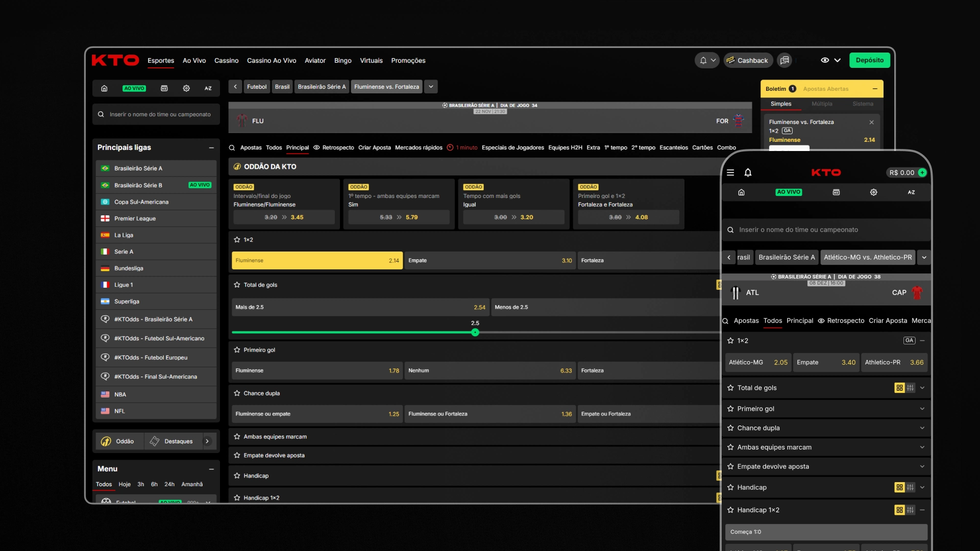Open mobile hamburger menu
The height and width of the screenshot is (551, 980).
coord(730,172)
